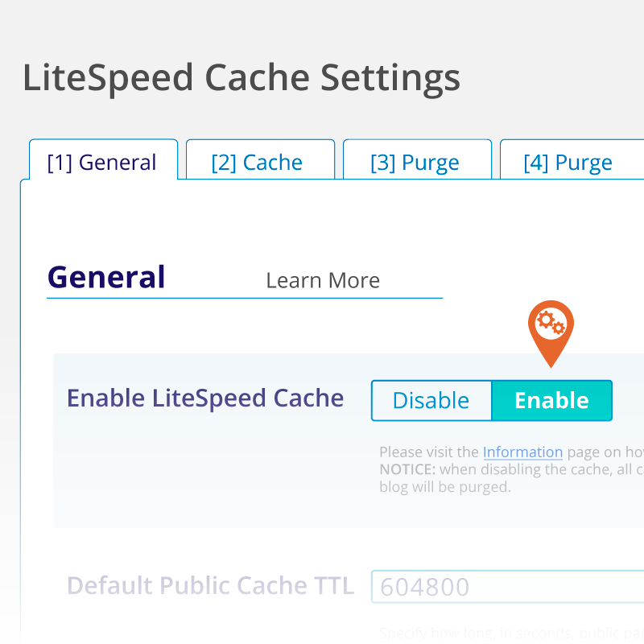
Task: Go to the [4] Purge tab
Action: click(x=572, y=160)
